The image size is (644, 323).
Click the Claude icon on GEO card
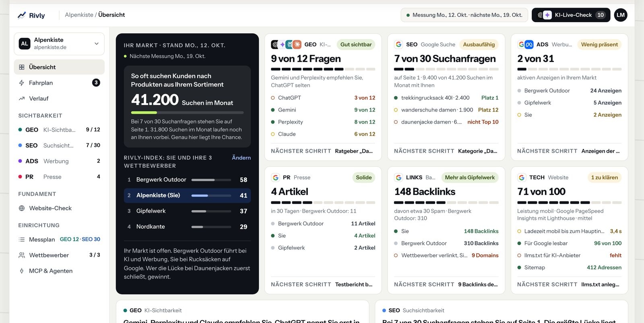click(297, 44)
